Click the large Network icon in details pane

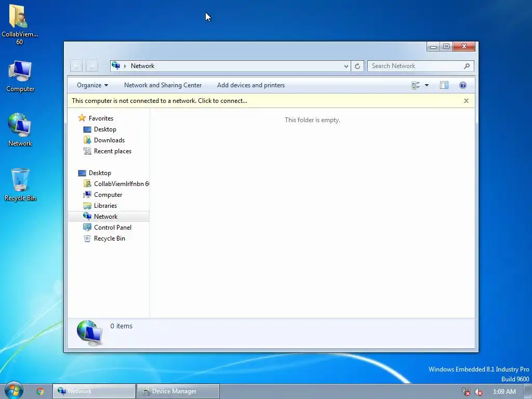coord(89,333)
